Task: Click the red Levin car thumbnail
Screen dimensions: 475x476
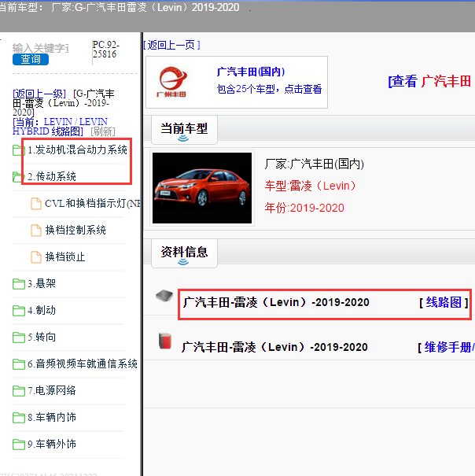Action: 202,188
